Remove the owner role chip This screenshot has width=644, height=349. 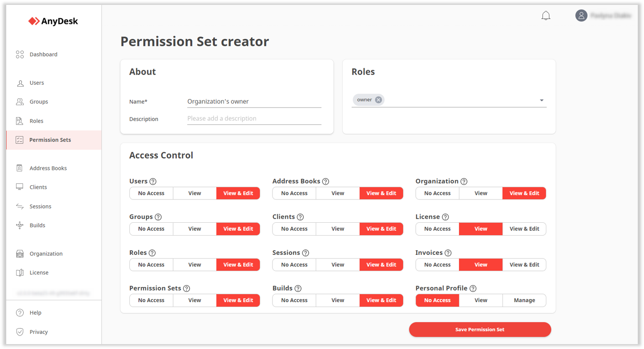(378, 100)
